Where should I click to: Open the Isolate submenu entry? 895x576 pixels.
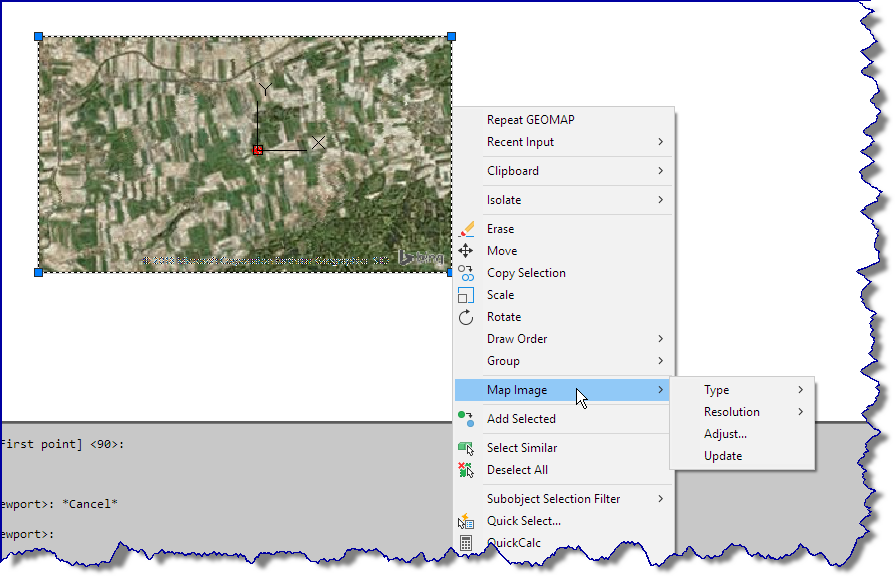(x=503, y=199)
